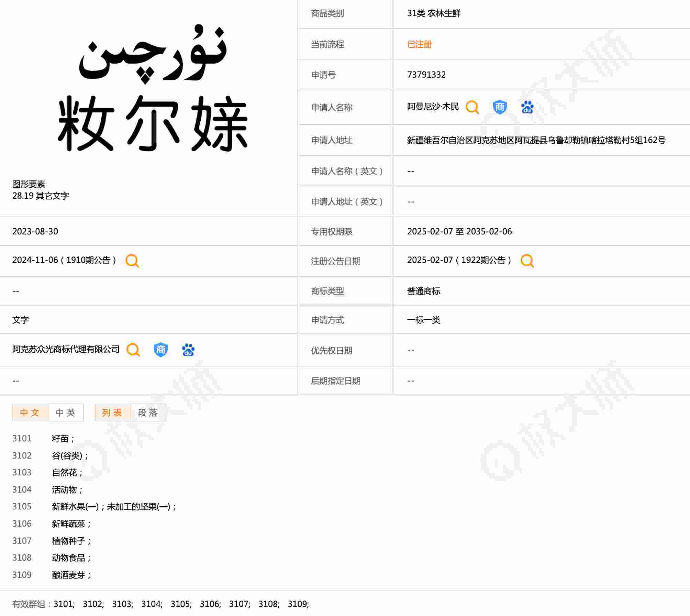Select 段落 paragraph view tab
690x616 pixels.
point(148,412)
